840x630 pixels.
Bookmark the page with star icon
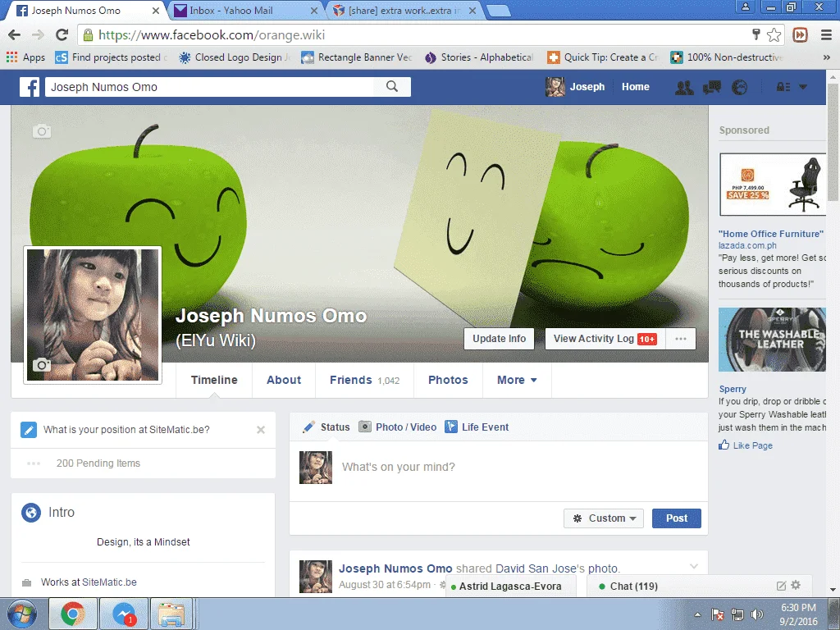[774, 35]
